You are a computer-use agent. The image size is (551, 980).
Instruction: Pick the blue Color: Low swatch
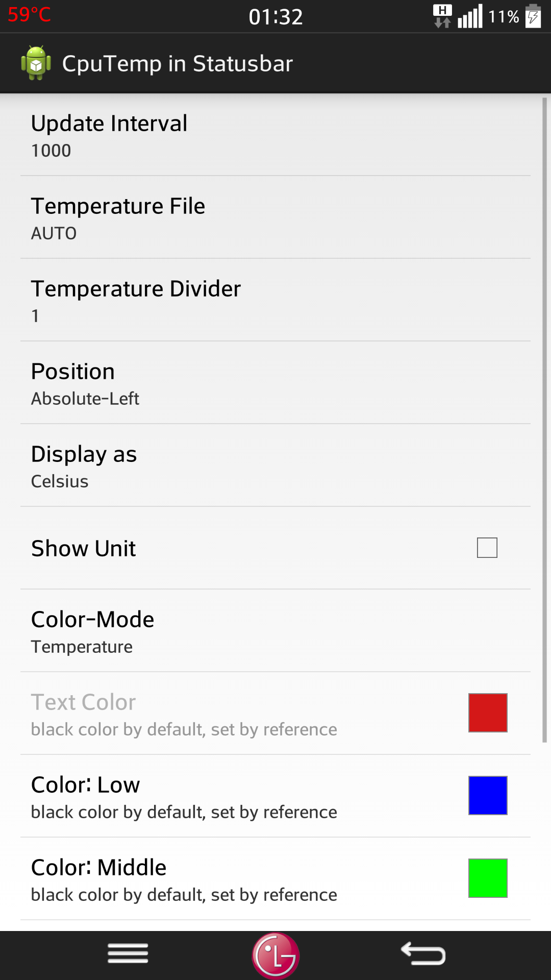pyautogui.click(x=488, y=795)
